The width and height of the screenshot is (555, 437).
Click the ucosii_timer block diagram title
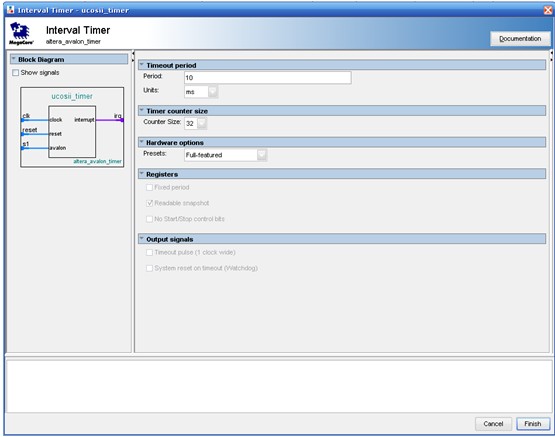(x=72, y=96)
